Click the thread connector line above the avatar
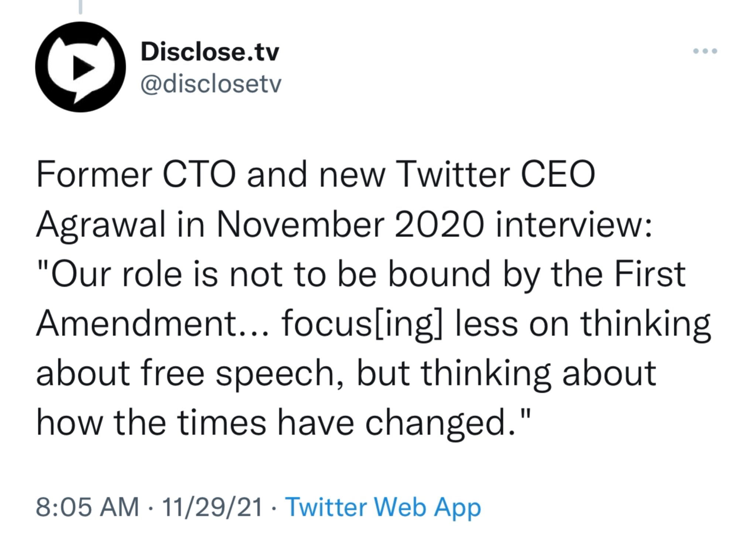This screenshot has width=756, height=535. [x=80, y=7]
